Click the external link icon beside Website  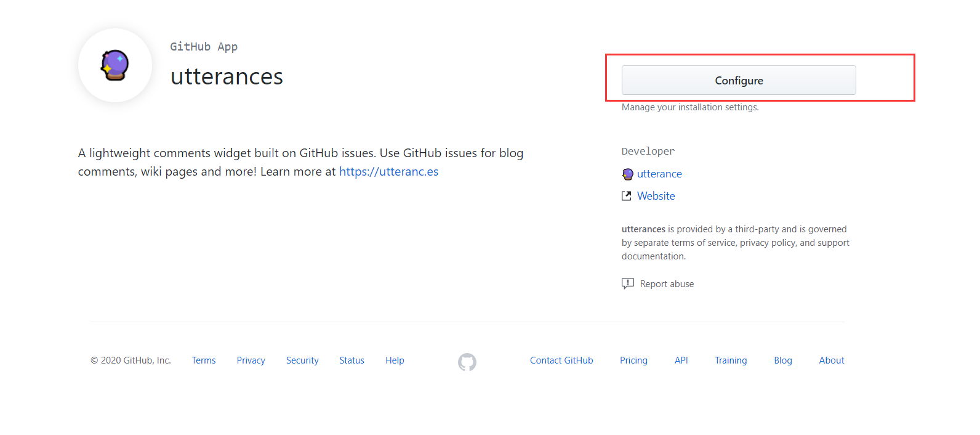point(627,196)
